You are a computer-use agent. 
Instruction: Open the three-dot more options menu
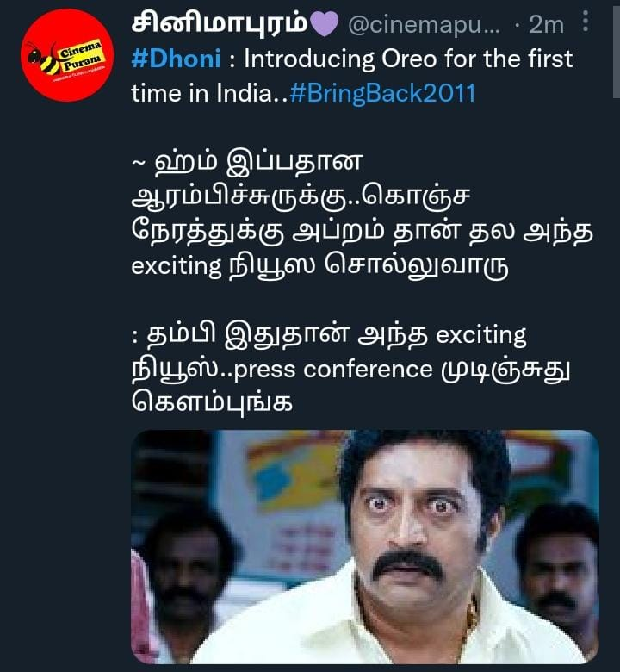586,22
